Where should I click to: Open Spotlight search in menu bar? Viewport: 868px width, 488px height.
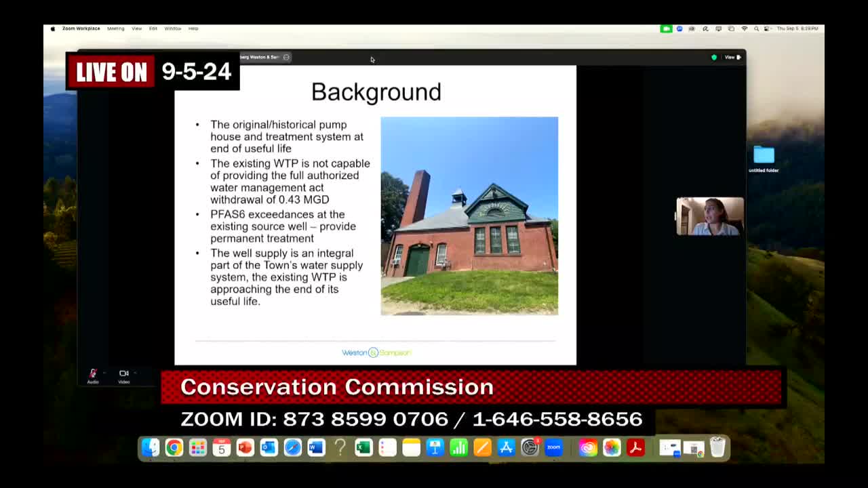(755, 28)
